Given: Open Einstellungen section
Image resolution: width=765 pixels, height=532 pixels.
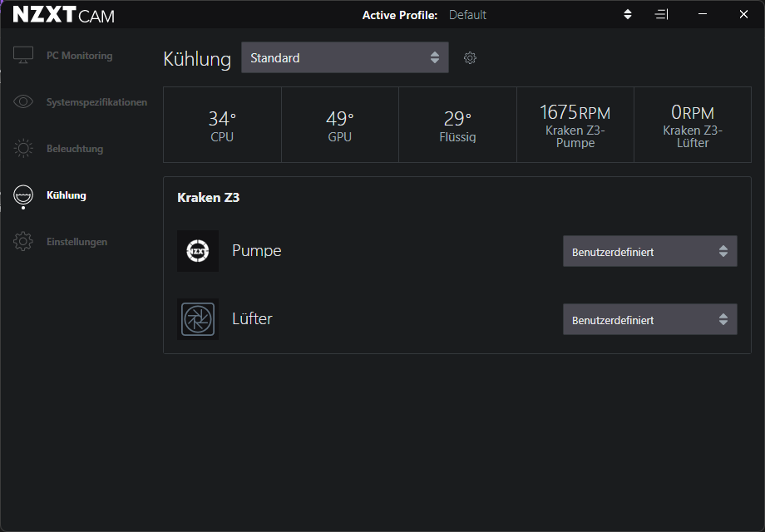Looking at the screenshot, I should tap(76, 242).
